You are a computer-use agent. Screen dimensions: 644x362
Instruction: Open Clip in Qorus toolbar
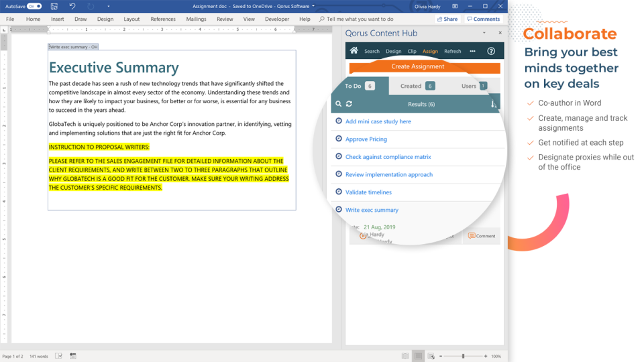click(412, 52)
